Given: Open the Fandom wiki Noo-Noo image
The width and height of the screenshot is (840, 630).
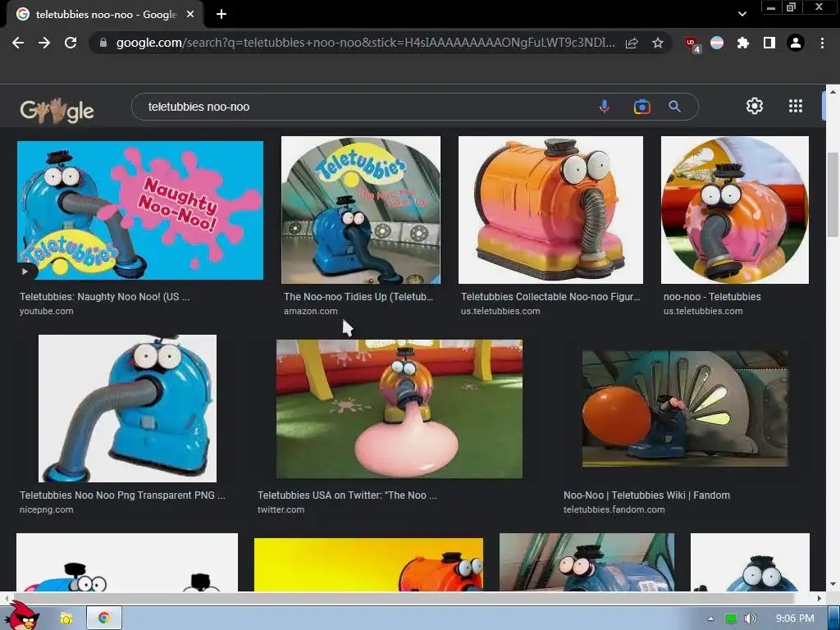Looking at the screenshot, I should coord(685,409).
